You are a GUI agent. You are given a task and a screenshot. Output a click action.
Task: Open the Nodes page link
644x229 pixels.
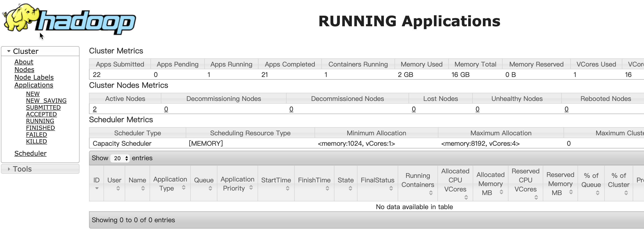click(x=24, y=69)
